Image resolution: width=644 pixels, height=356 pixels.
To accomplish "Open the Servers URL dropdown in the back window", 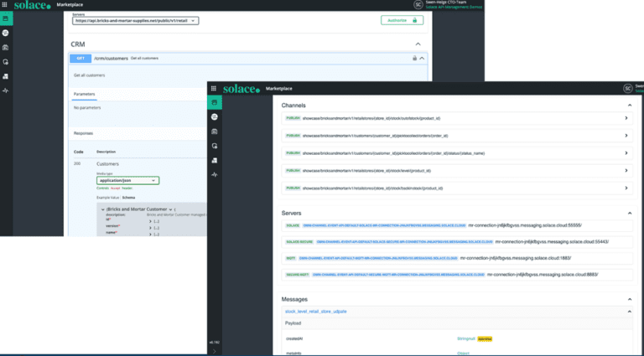I will tap(136, 20).
